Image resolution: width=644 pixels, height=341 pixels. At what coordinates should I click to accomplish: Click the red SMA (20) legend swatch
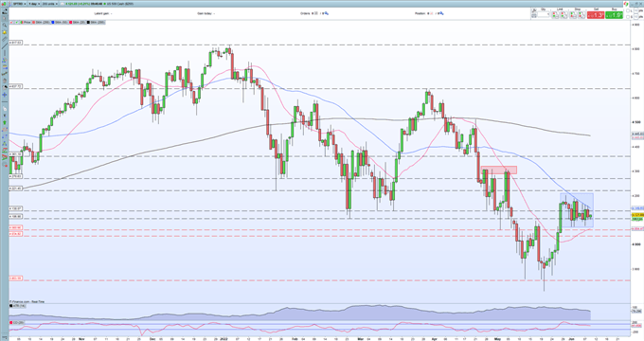(x=71, y=22)
